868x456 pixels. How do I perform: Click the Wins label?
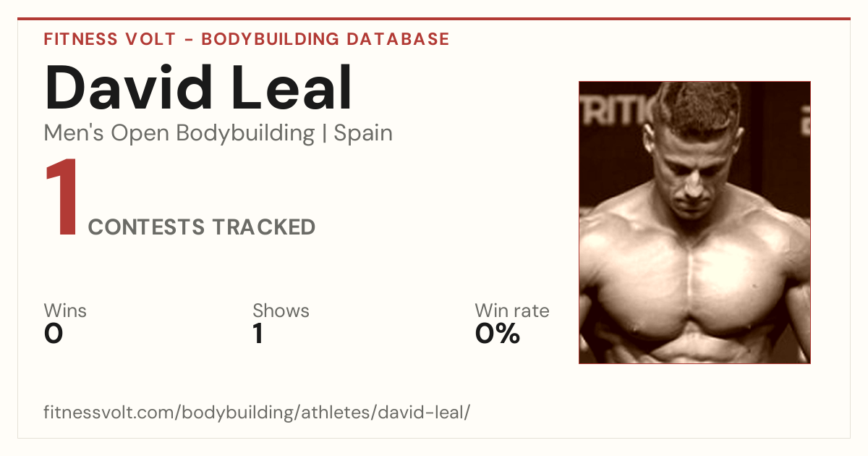[x=65, y=311]
